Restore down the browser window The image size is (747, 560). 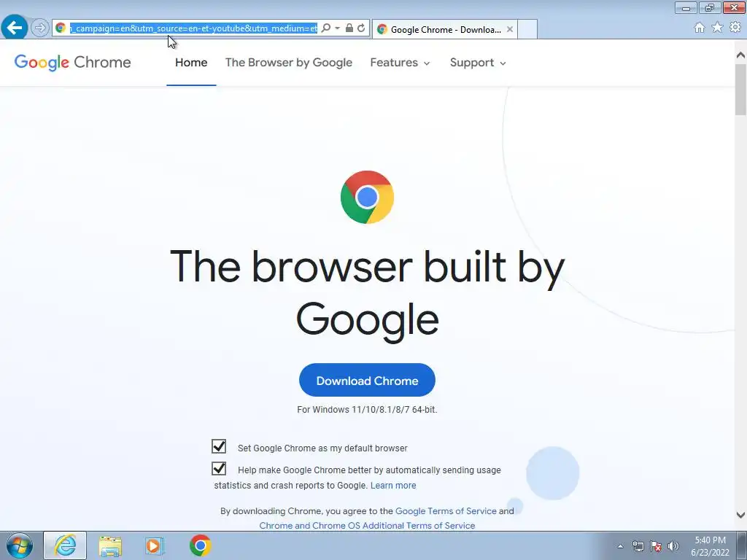710,7
